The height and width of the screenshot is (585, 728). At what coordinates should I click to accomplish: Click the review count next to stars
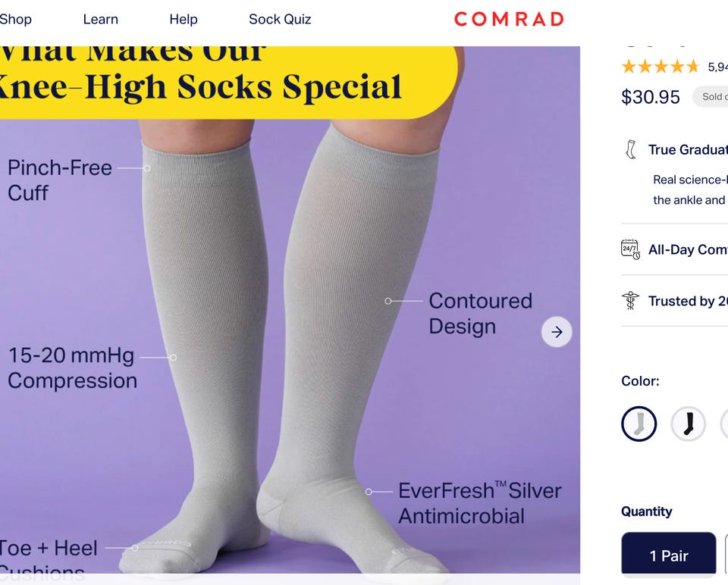click(718, 67)
